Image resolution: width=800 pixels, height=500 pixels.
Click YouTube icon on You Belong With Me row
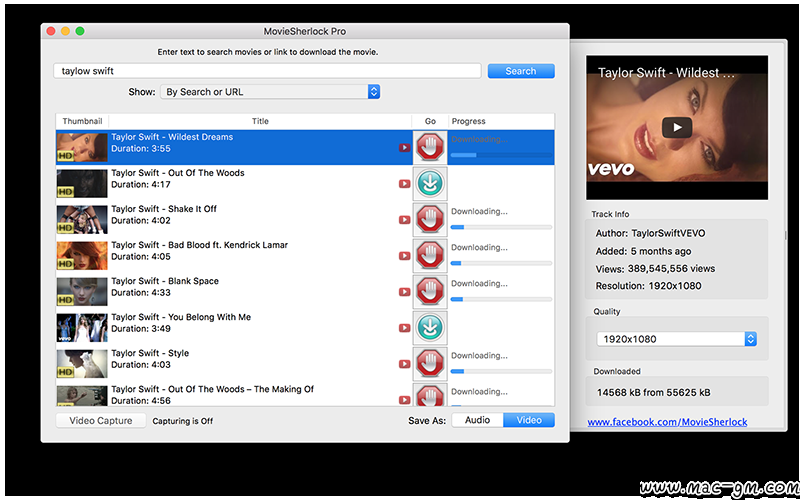(x=405, y=328)
